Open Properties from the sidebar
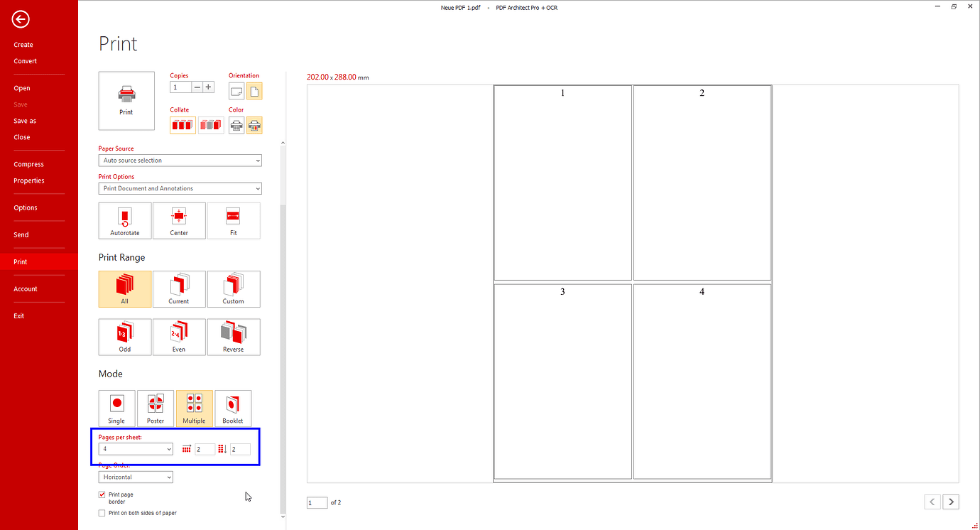The height and width of the screenshot is (530, 980). click(x=29, y=180)
